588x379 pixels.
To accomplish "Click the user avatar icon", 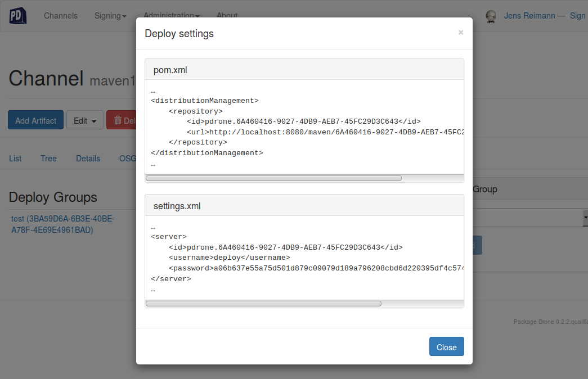I will pos(491,16).
